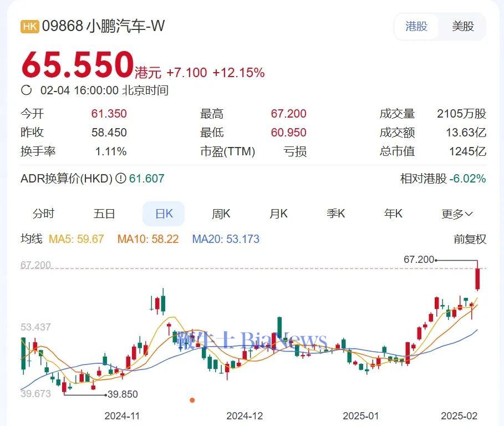The height and width of the screenshot is (426, 504).
Task: Click the chart low label 39.850 callout
Action: coord(123,394)
